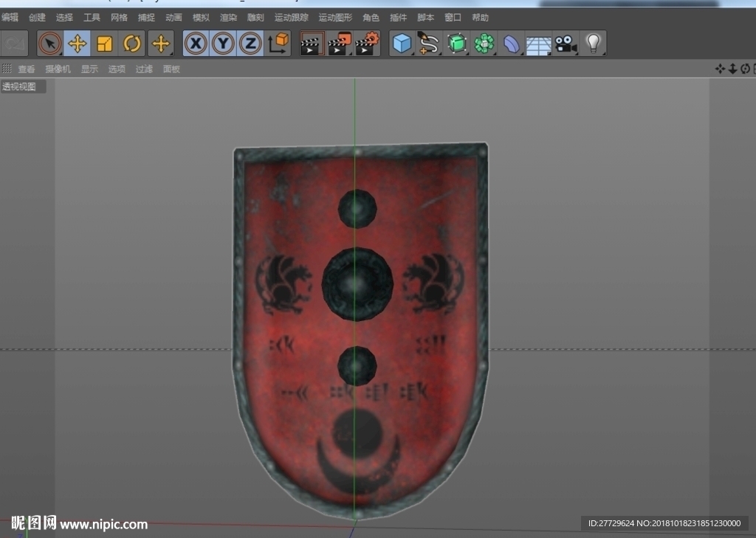Open the viewport 显示 menu
Image resolution: width=756 pixels, height=538 pixels.
tap(89, 69)
